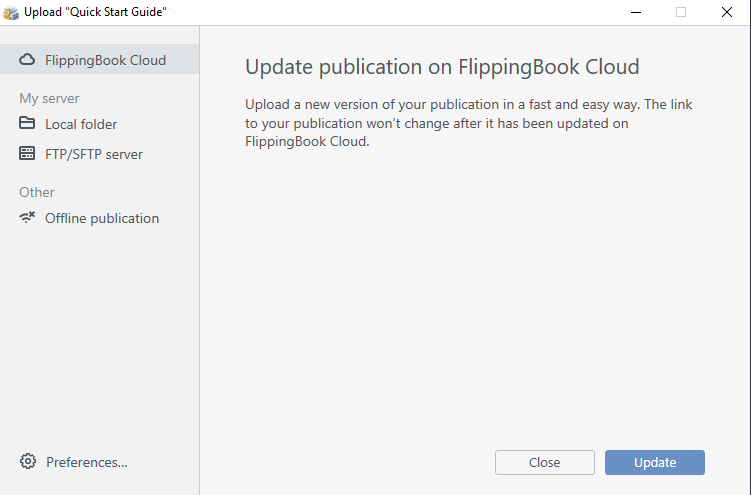Click the offline wifi-crossed icon
Image resolution: width=751 pixels, height=495 pixels.
pos(27,217)
